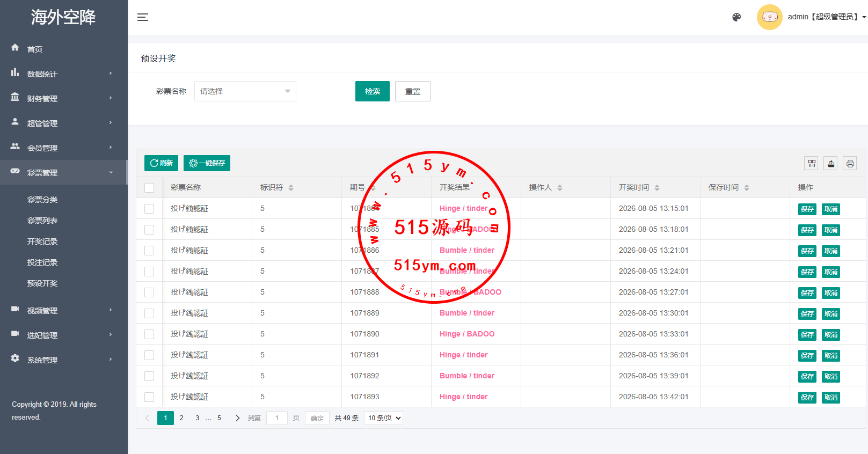Screen dimensions: 868x454
Task: Check the row with 期号 1071891
Action: [x=149, y=355]
